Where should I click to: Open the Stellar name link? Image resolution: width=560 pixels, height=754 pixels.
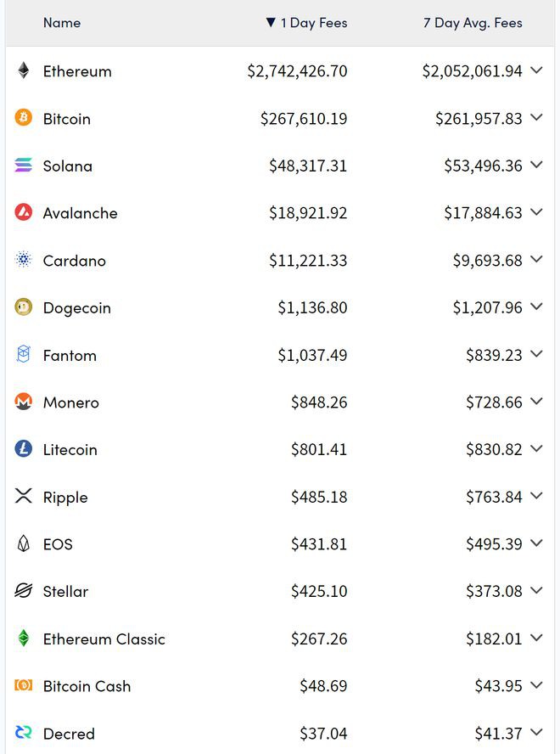pyautogui.click(x=65, y=591)
